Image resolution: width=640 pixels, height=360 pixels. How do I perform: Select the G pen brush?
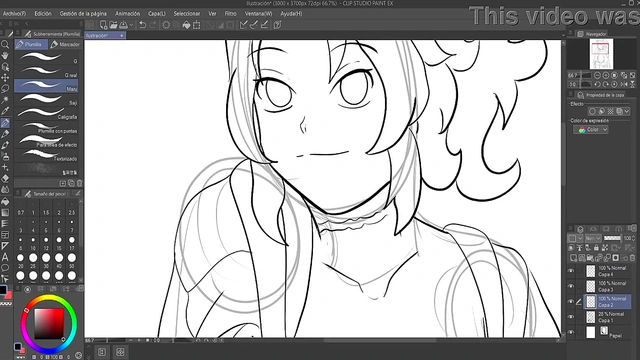coord(46,58)
